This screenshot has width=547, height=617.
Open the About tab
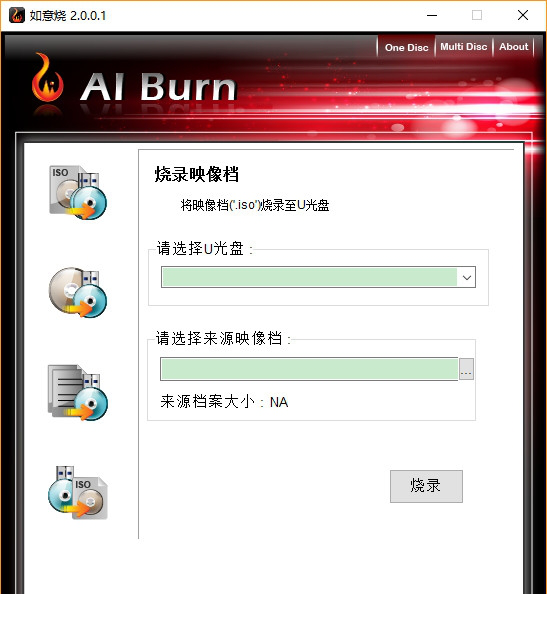pos(513,47)
